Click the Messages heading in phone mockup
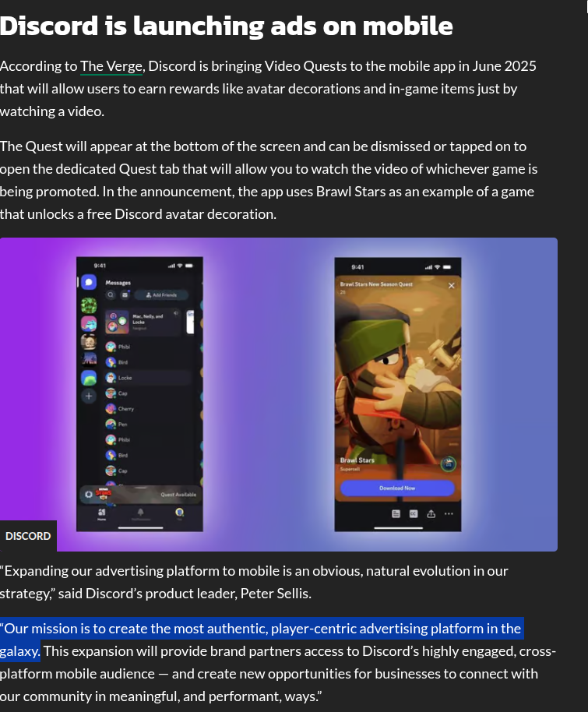Viewport: 588px width, 712px height. (118, 283)
